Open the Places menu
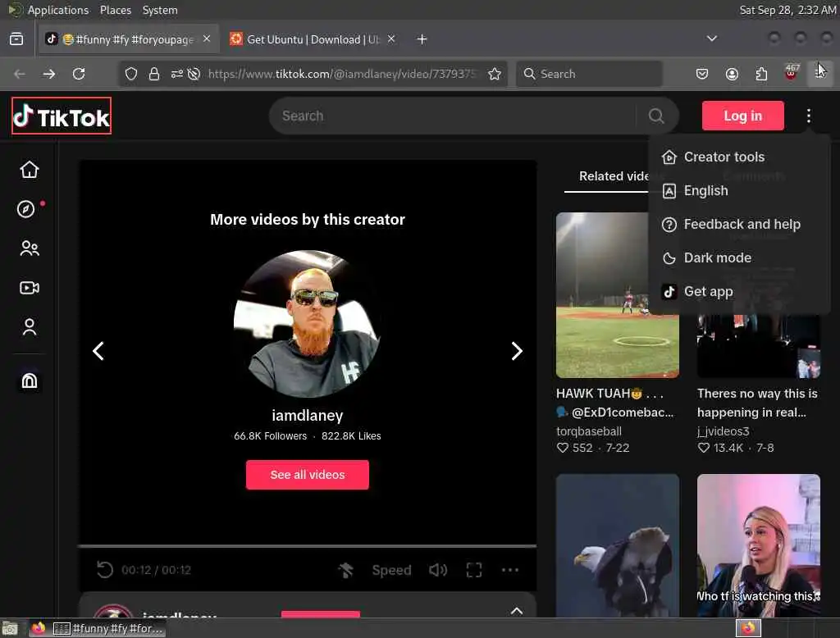 [x=115, y=10]
